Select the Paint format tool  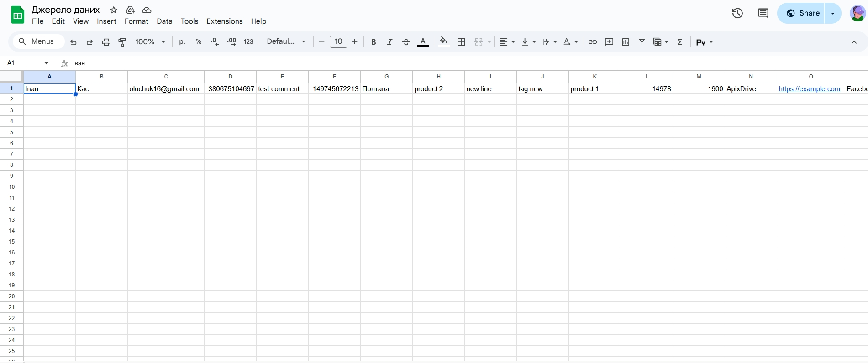point(122,42)
